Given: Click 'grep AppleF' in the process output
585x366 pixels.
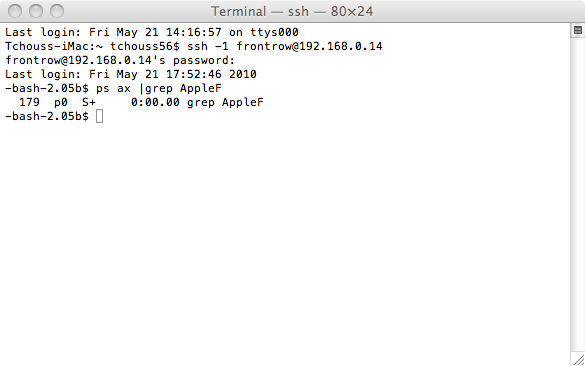Looking at the screenshot, I should click(x=225, y=102).
